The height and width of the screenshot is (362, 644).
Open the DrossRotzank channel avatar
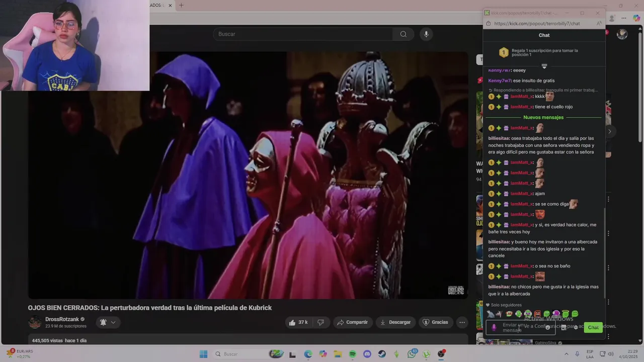(x=35, y=322)
